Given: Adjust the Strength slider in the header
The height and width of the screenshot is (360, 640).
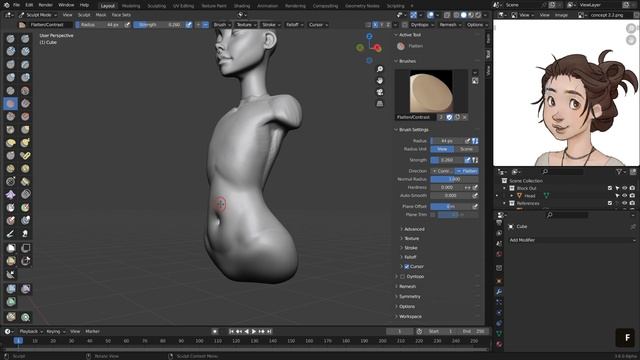Looking at the screenshot, I should coord(159,25).
